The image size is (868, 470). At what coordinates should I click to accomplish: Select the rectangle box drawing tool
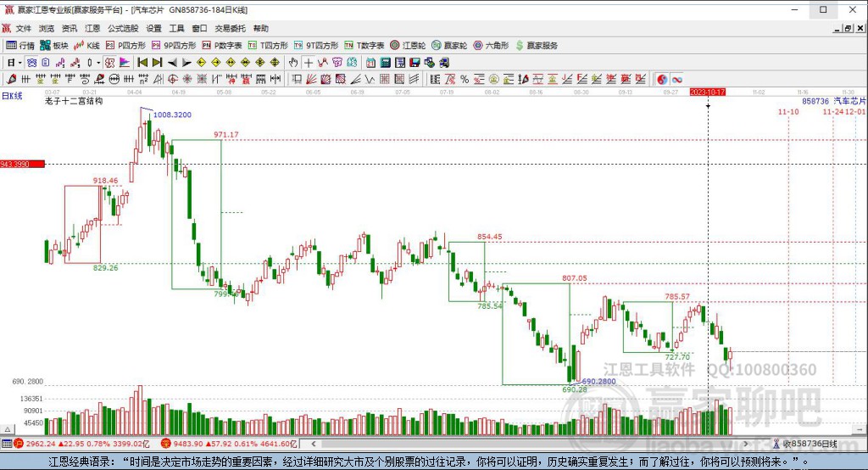[x=297, y=79]
